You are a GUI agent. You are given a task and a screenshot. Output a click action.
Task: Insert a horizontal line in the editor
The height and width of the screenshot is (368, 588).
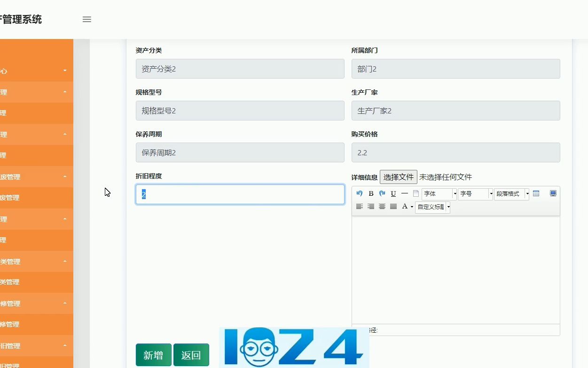point(404,193)
